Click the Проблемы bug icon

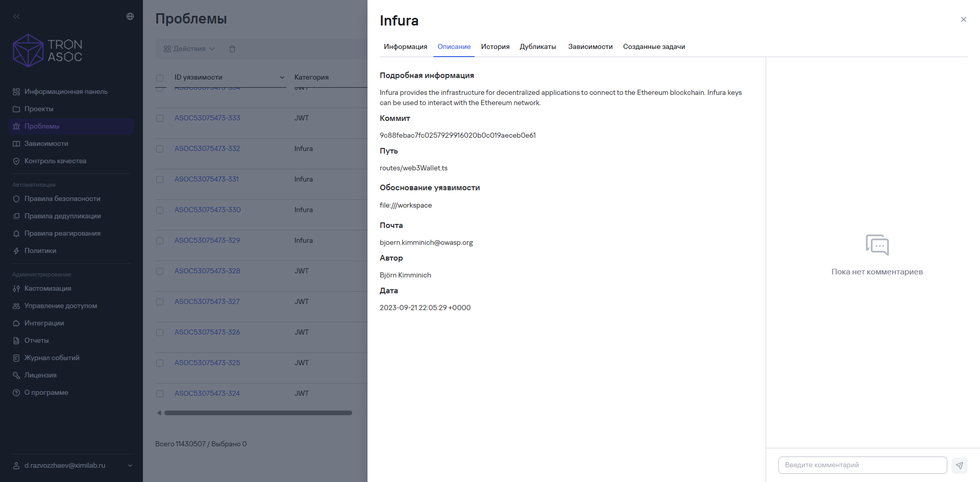16,126
